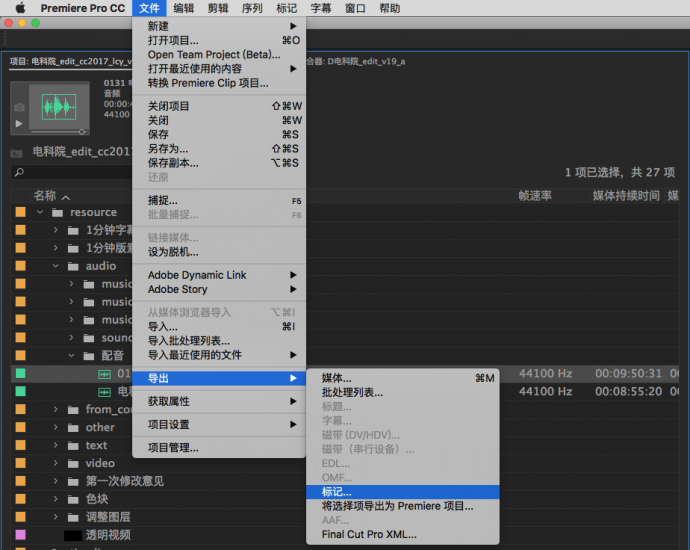Click the audio clip icon of selected 01 row
Image resolution: width=690 pixels, height=550 pixels.
pyautogui.click(x=105, y=374)
